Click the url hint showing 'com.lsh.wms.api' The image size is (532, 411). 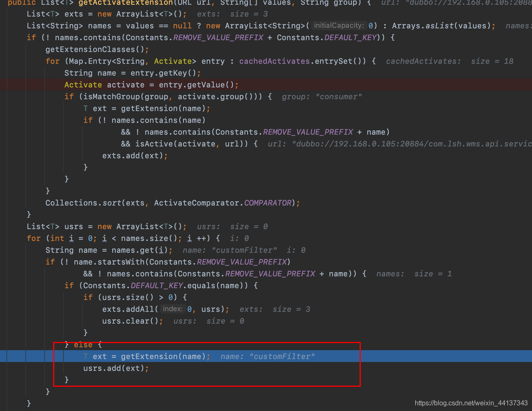(399, 144)
